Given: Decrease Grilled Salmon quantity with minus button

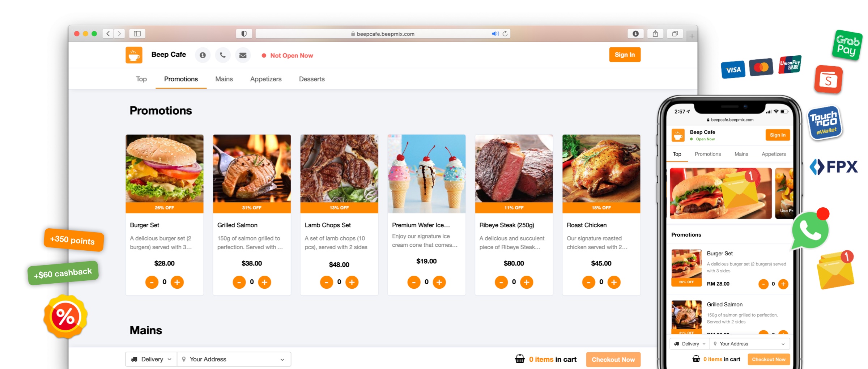Looking at the screenshot, I should [x=239, y=282].
